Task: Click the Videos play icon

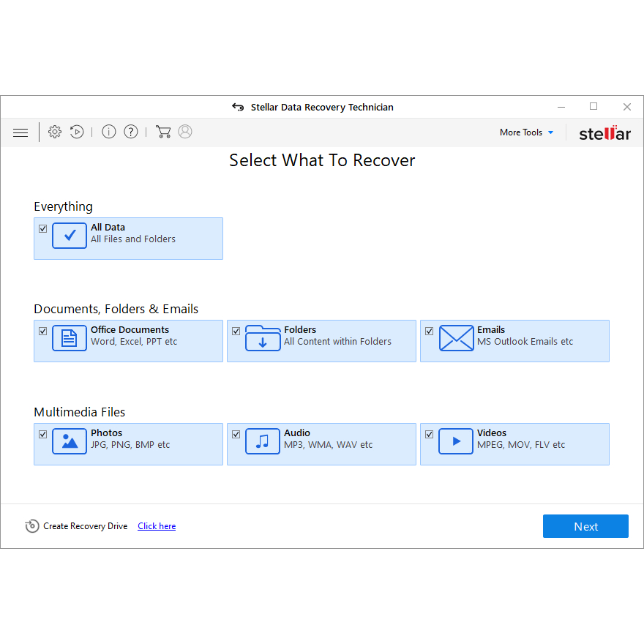Action: pyautogui.click(x=456, y=441)
